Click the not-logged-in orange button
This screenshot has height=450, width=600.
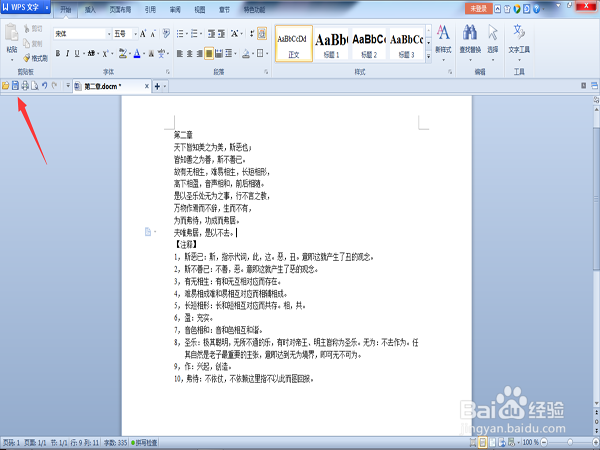478,8
